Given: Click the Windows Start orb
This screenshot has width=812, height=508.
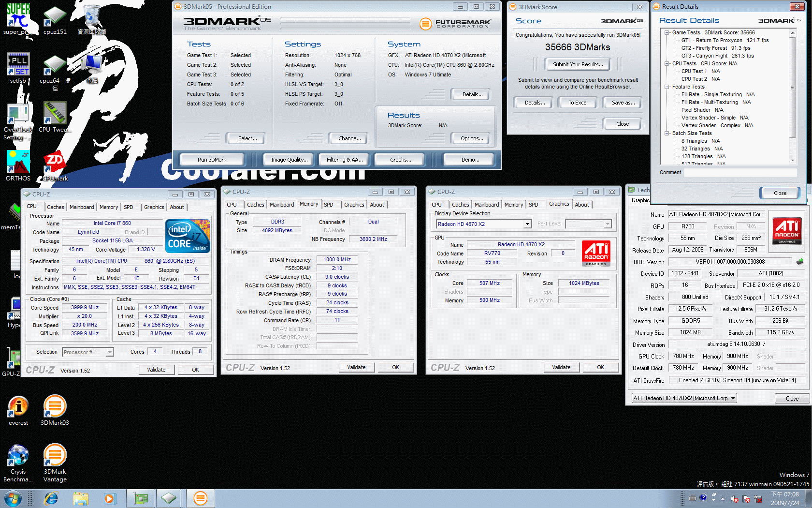Looking at the screenshot, I should pos(13,498).
